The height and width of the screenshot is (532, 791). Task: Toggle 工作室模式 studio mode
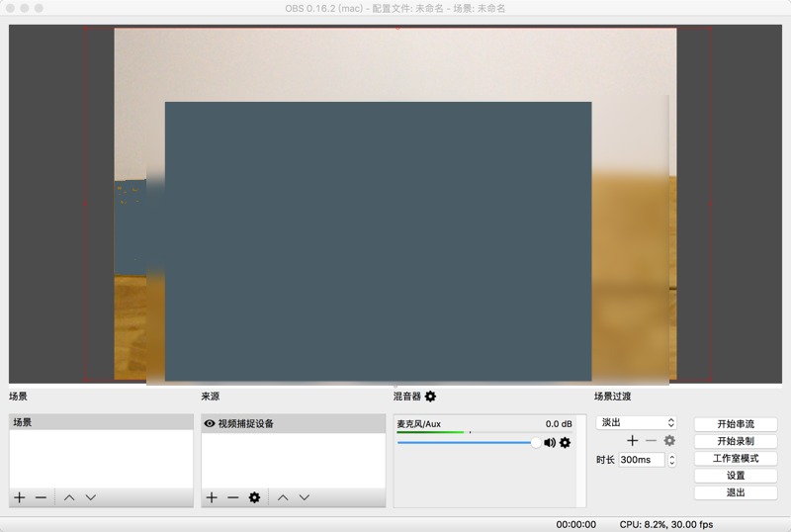click(x=736, y=458)
